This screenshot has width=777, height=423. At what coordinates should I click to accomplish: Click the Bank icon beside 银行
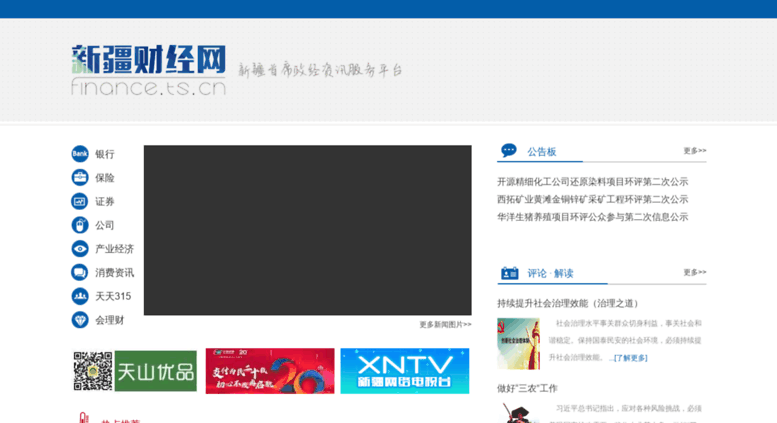[80, 154]
